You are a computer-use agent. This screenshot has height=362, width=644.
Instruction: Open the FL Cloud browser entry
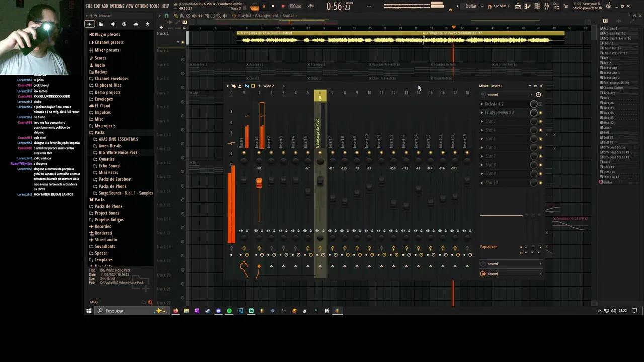[102, 106]
